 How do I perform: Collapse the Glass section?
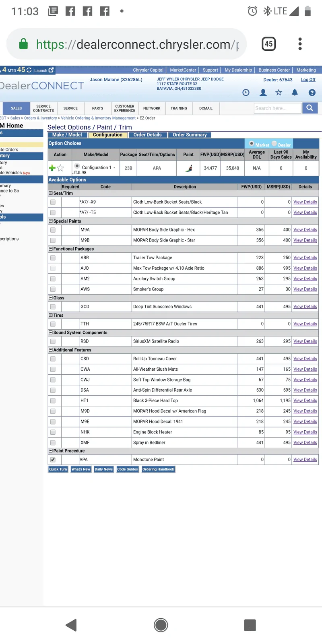(x=51, y=298)
